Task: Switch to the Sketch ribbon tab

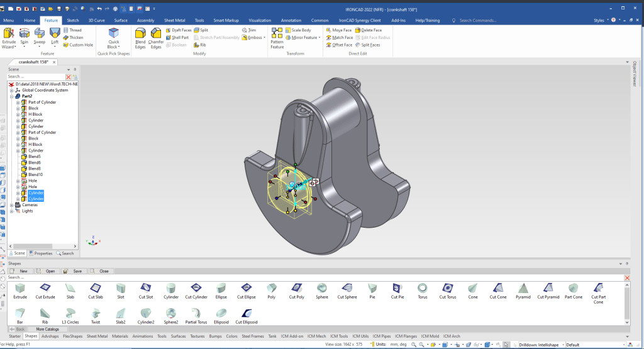Action: (x=73, y=20)
